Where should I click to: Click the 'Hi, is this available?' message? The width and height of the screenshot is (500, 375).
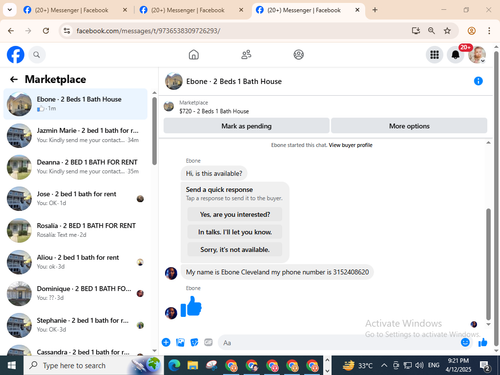(x=214, y=173)
